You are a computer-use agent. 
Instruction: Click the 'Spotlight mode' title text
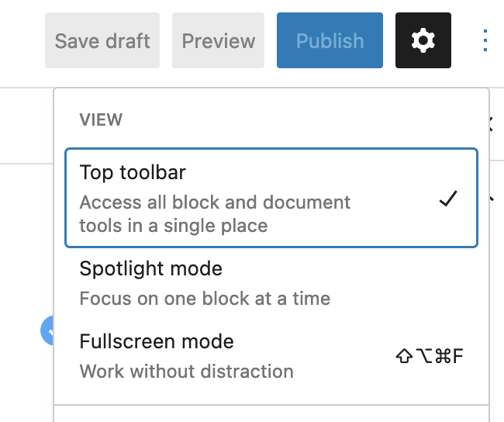(150, 268)
